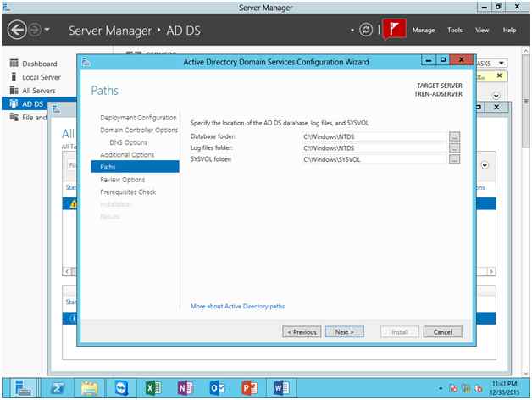532x400 pixels.
Task: Select AD DS in the sidebar
Action: (x=39, y=103)
